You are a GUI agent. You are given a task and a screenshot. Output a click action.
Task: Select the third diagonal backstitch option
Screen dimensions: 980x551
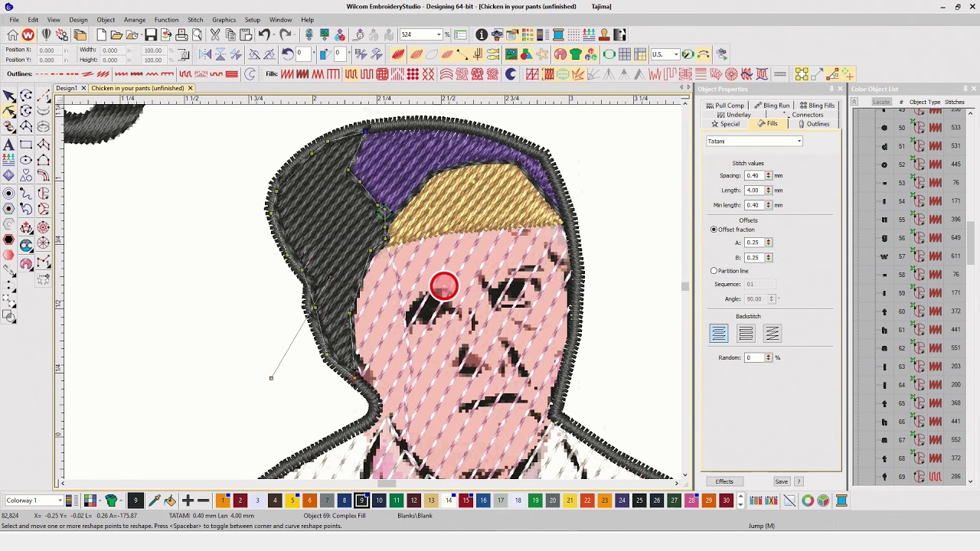point(772,333)
